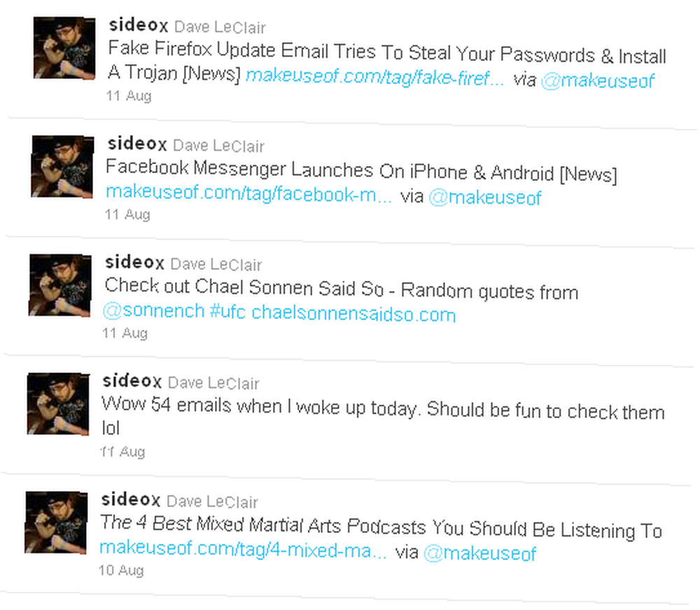
Task: Open avatar on Chael Sonnen tweet
Action: click(59, 285)
